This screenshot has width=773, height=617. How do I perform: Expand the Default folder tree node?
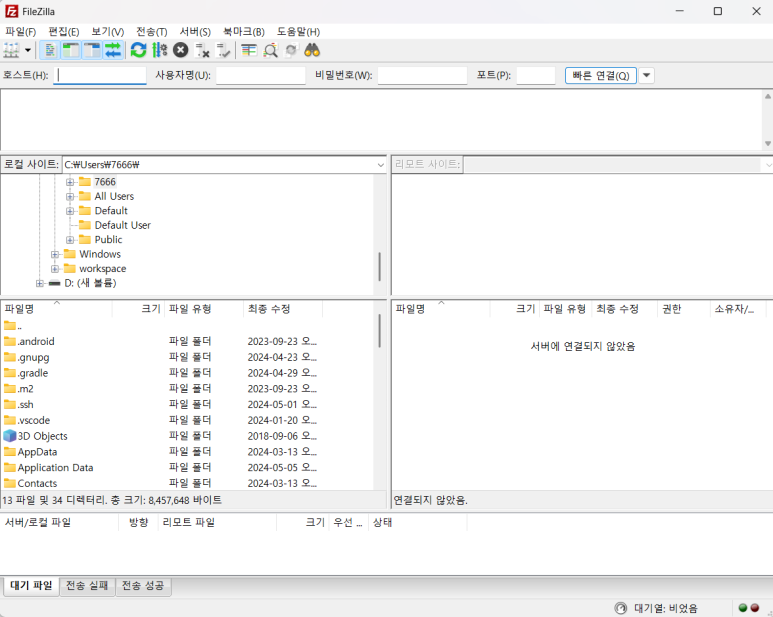tap(70, 211)
